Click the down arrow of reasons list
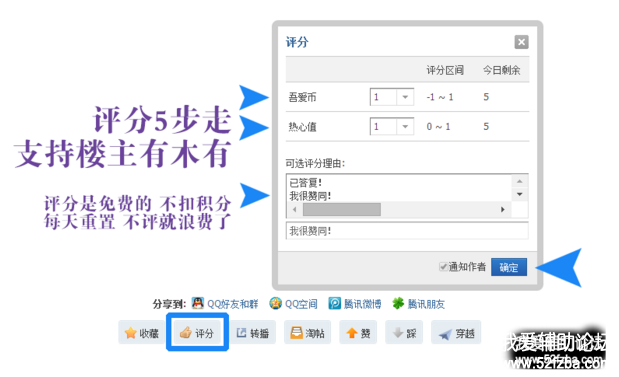619x377 pixels. (x=520, y=194)
